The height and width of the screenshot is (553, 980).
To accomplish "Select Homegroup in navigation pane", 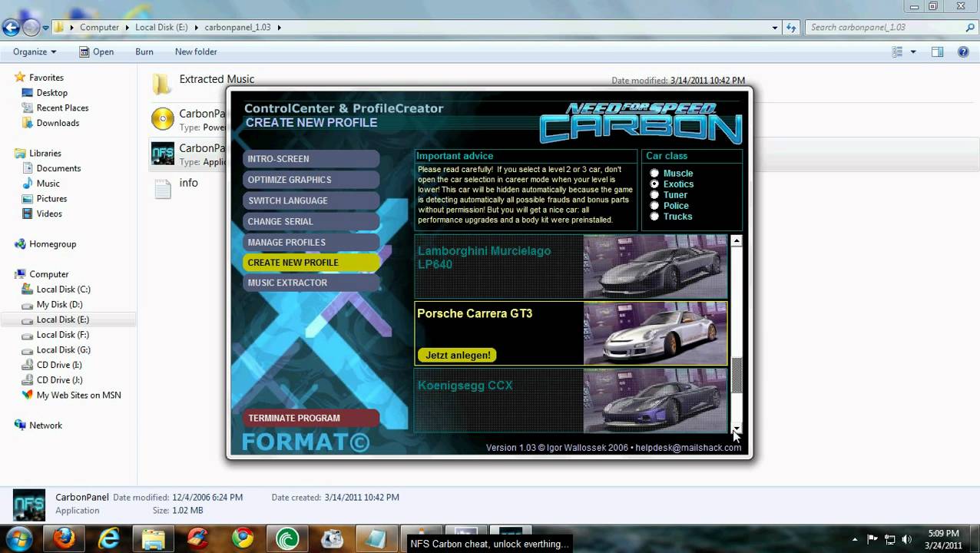I will (52, 244).
